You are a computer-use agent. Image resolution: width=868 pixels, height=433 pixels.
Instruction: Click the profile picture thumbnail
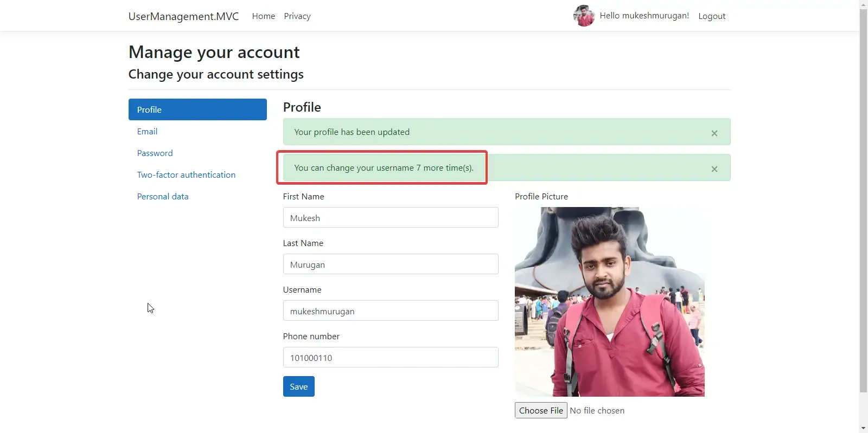[x=609, y=301]
